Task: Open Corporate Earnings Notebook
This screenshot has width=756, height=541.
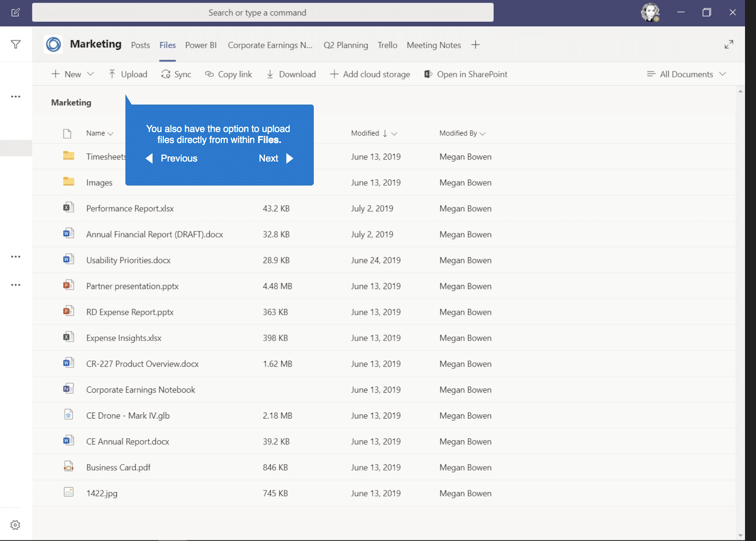Action: (x=141, y=390)
